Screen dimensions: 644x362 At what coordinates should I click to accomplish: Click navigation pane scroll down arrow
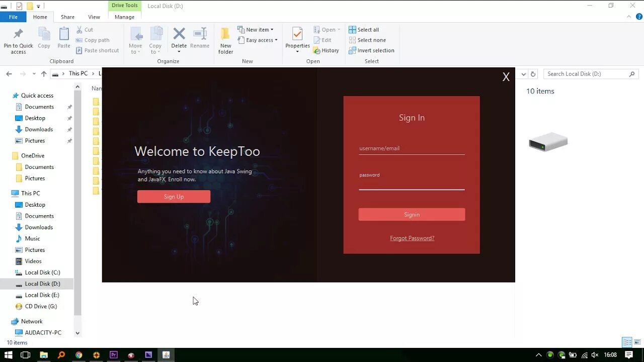click(x=77, y=333)
